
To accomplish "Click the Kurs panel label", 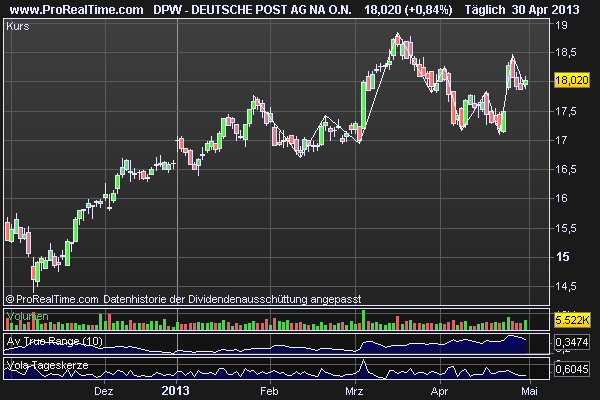I will point(18,26).
